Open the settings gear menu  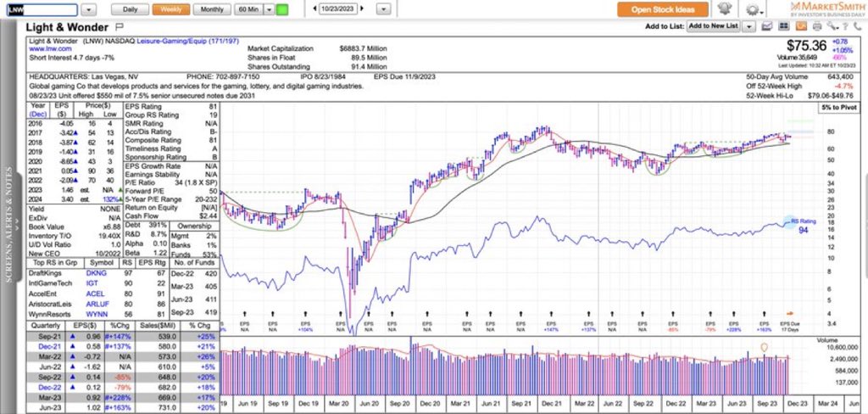click(753, 9)
